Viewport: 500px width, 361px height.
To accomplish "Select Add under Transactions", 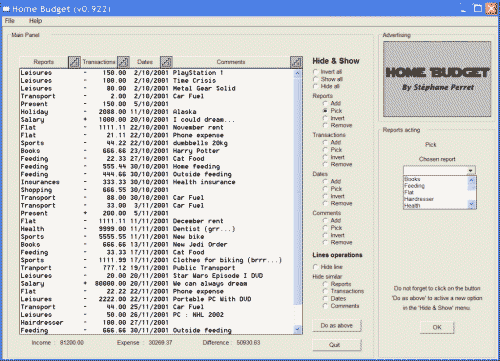I will pos(325,142).
